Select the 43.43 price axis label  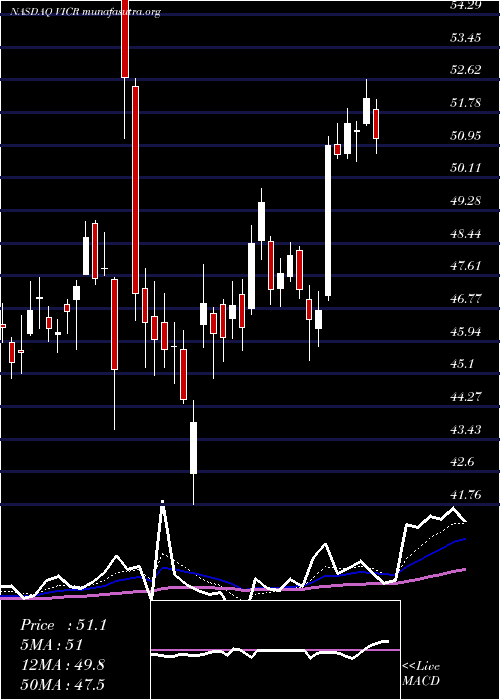(466, 429)
